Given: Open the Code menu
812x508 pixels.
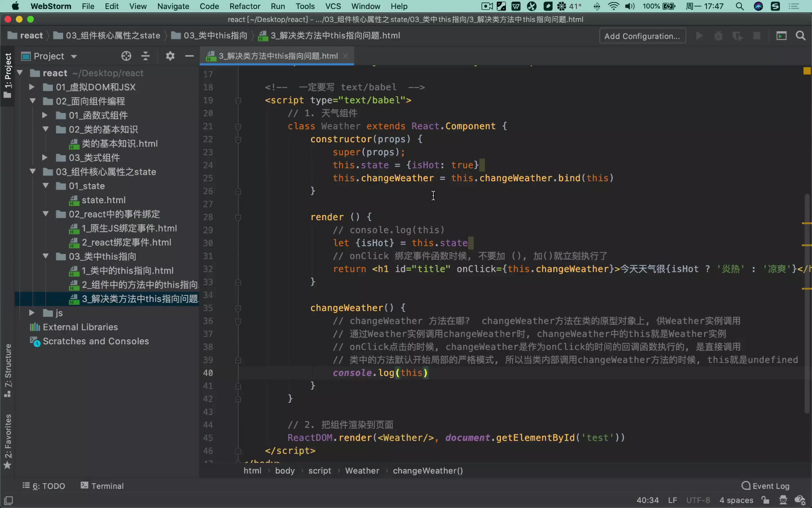Looking at the screenshot, I should [x=209, y=6].
